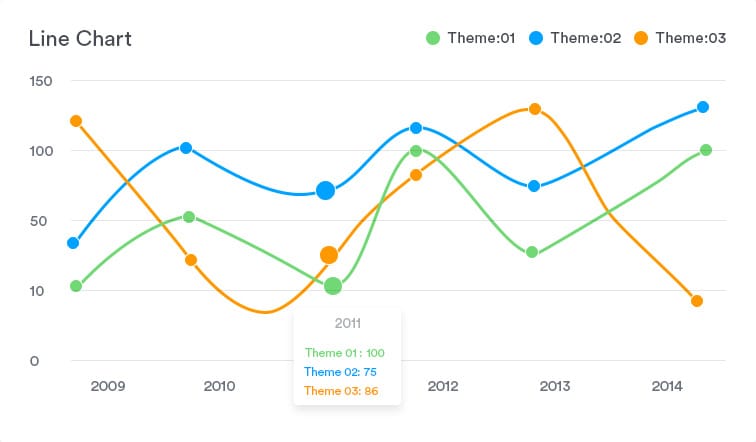Select the enlarged blue 2011 data point
The image size is (756, 442).
(325, 190)
